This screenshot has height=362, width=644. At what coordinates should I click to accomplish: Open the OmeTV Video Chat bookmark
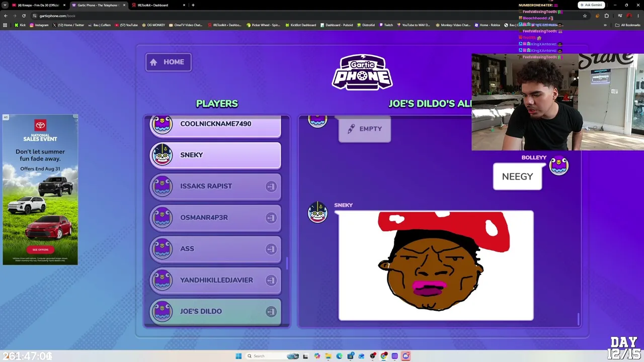click(x=186, y=25)
